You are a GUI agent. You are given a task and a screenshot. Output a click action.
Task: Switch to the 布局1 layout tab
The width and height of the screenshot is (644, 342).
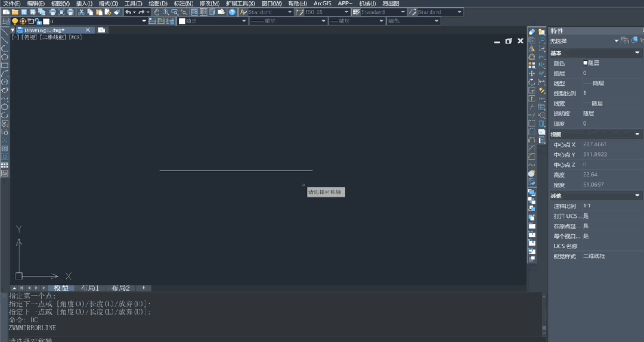pos(89,288)
